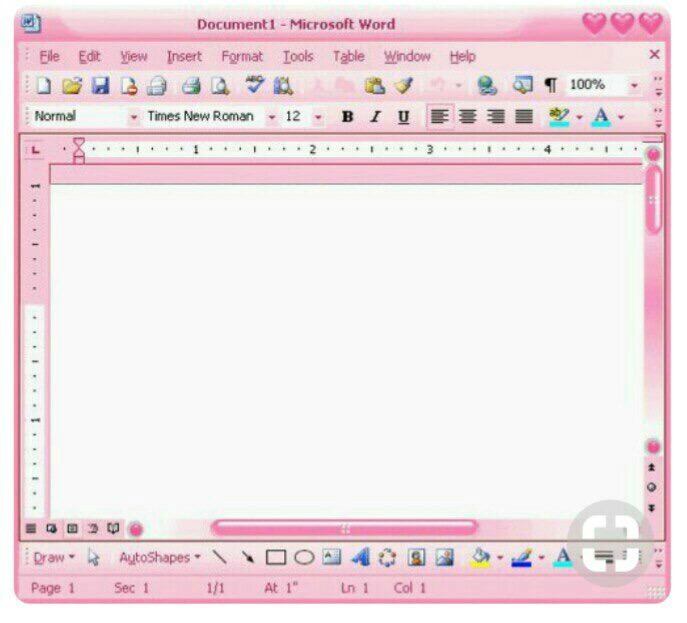Image resolution: width=687 pixels, height=623 pixels.
Task: Apply Font Color in Formatting toolbar
Action: click(601, 117)
